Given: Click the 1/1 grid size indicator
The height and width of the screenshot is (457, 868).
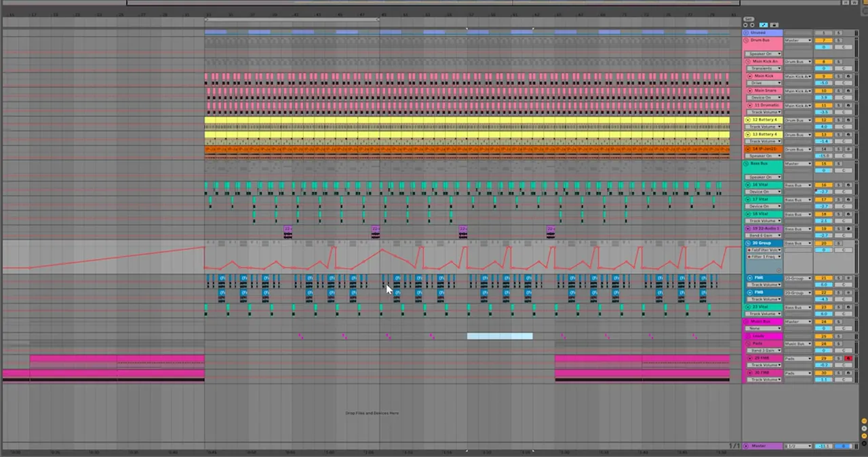Looking at the screenshot, I should pyautogui.click(x=734, y=445).
